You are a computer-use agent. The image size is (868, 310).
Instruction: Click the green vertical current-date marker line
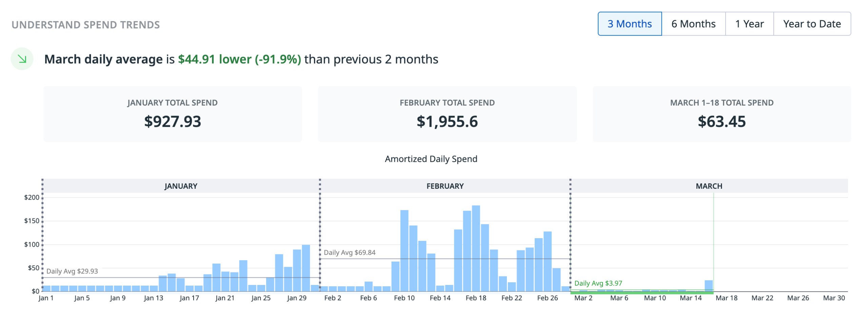713,237
